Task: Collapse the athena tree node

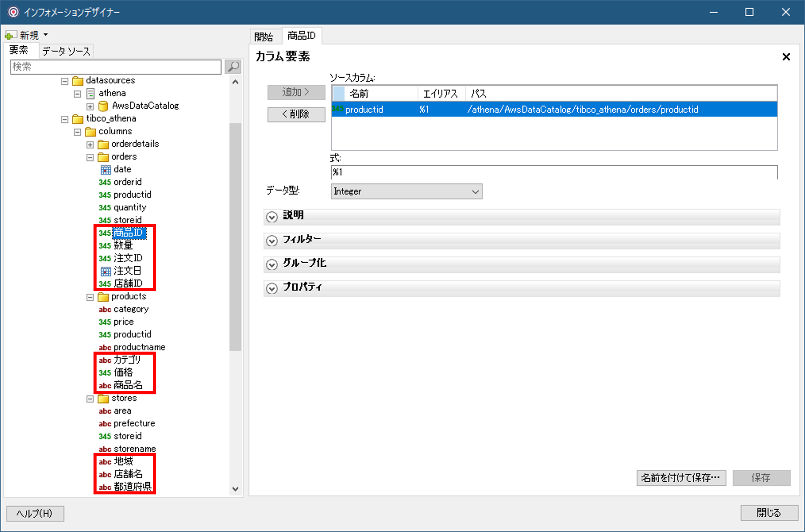Action: click(77, 94)
